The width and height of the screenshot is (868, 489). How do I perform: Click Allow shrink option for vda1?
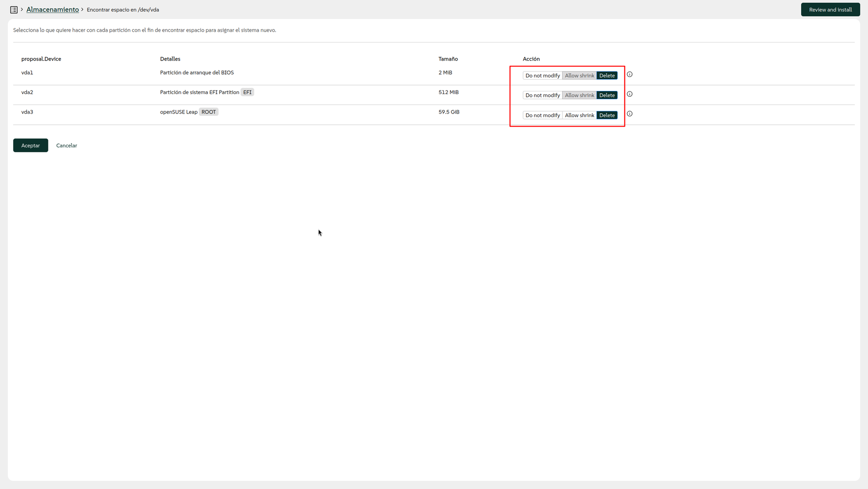(579, 76)
